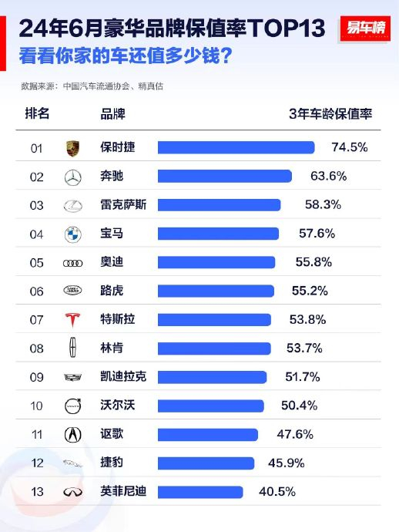This screenshot has height=532, width=399.
Task: Click the Acura logo
Action: click(x=73, y=435)
